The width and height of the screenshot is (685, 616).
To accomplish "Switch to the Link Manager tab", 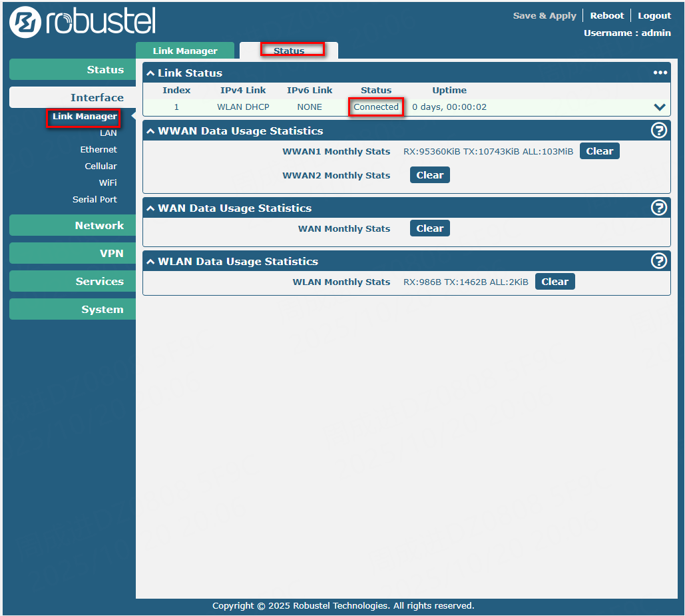I will 185,51.
